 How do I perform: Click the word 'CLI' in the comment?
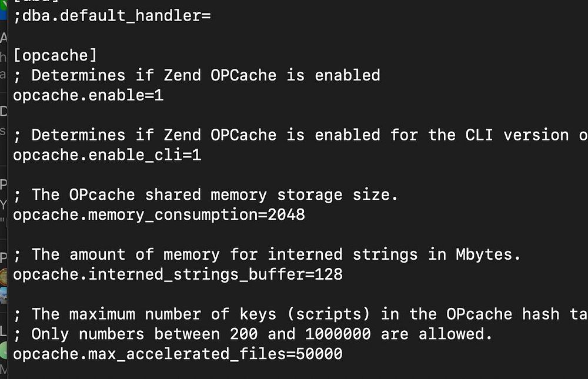(x=479, y=135)
